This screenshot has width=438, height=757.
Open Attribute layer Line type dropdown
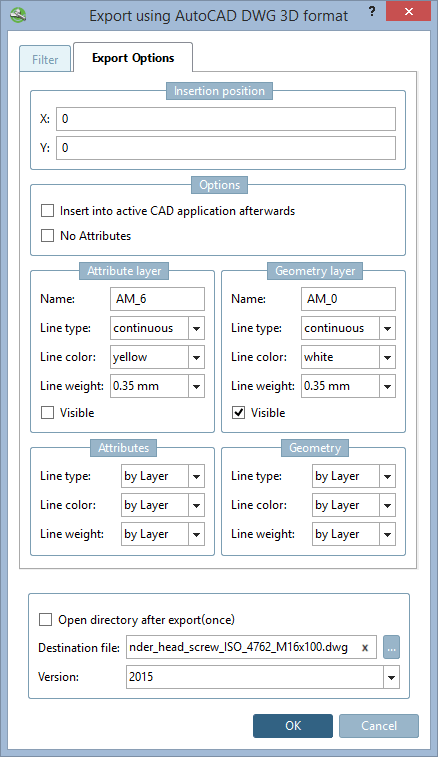pyautogui.click(x=157, y=328)
